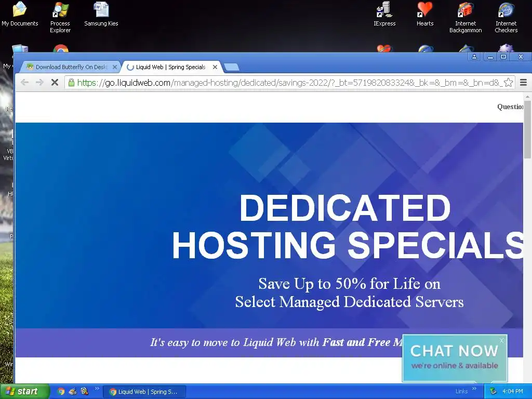
Task: Bookmark the page with the star icon
Action: [x=508, y=83]
